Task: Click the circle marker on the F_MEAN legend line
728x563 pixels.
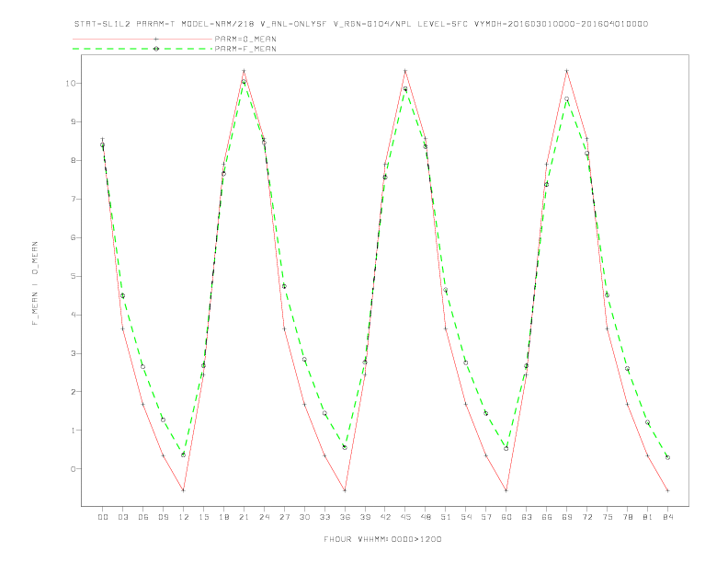Action: [156, 49]
